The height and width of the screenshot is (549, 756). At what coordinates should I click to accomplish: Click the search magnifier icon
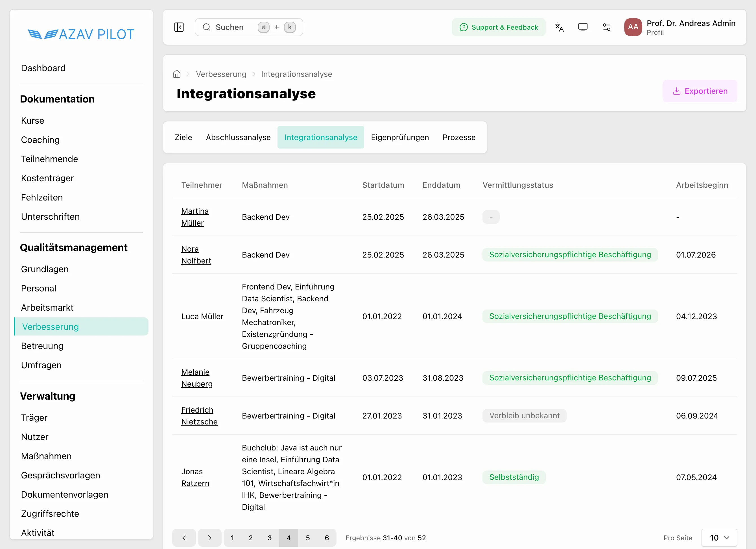click(207, 27)
